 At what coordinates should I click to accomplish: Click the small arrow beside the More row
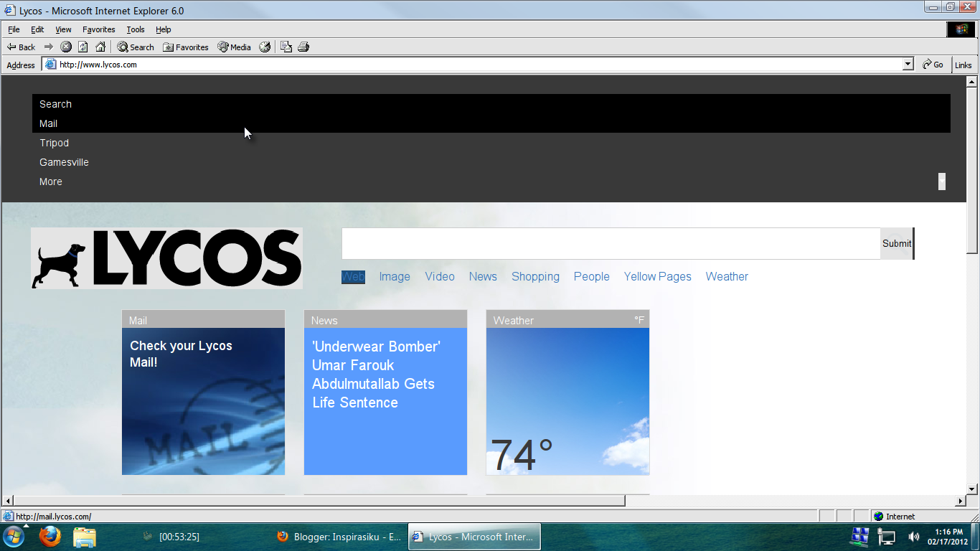pyautogui.click(x=941, y=182)
